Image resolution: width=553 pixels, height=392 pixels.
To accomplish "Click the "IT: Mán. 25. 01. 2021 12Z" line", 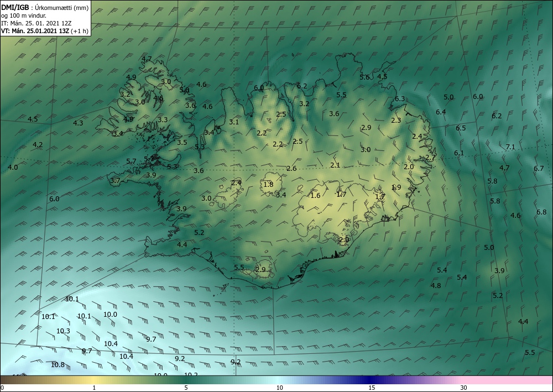I will (x=36, y=23).
